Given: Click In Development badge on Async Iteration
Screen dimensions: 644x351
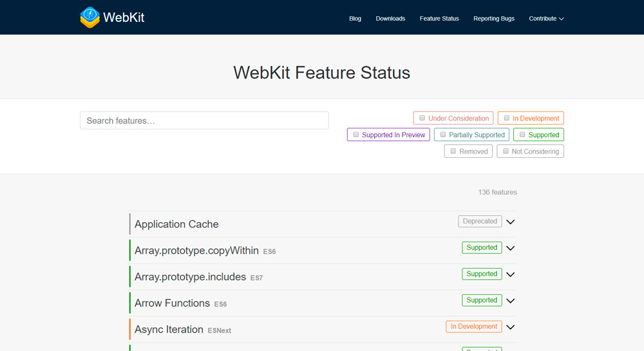Looking at the screenshot, I should click(474, 327).
